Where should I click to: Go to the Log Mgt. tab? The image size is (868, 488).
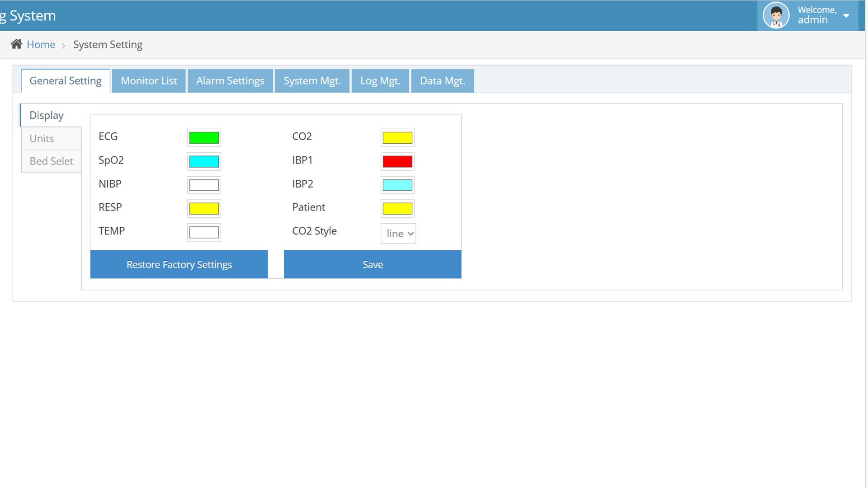[x=380, y=81]
